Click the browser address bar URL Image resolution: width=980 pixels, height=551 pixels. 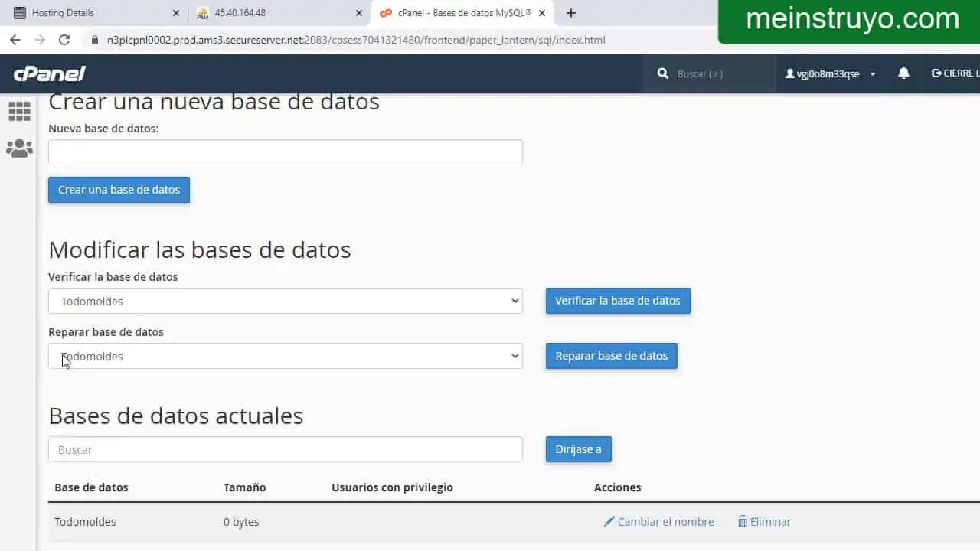tap(357, 40)
